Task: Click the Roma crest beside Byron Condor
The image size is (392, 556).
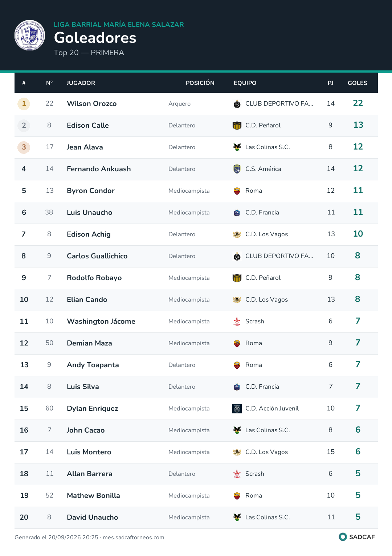Action: (x=237, y=191)
